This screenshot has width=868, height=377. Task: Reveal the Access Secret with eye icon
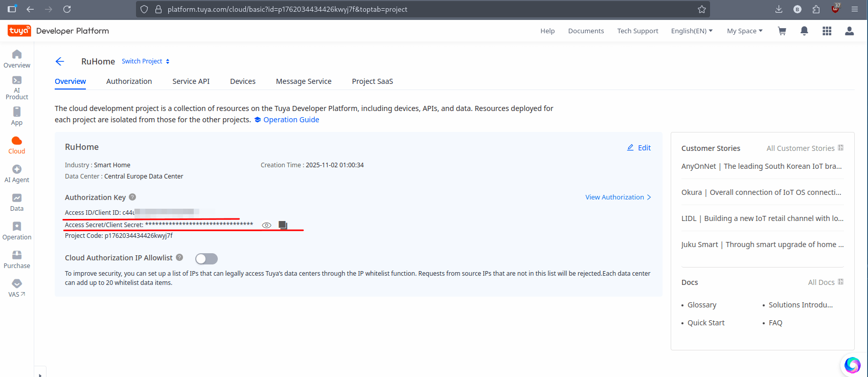point(266,225)
